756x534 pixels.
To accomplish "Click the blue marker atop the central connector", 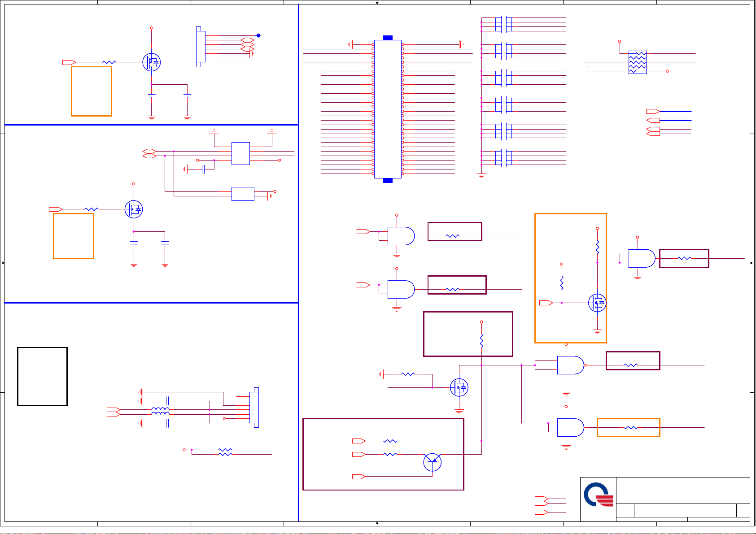I will tap(388, 38).
